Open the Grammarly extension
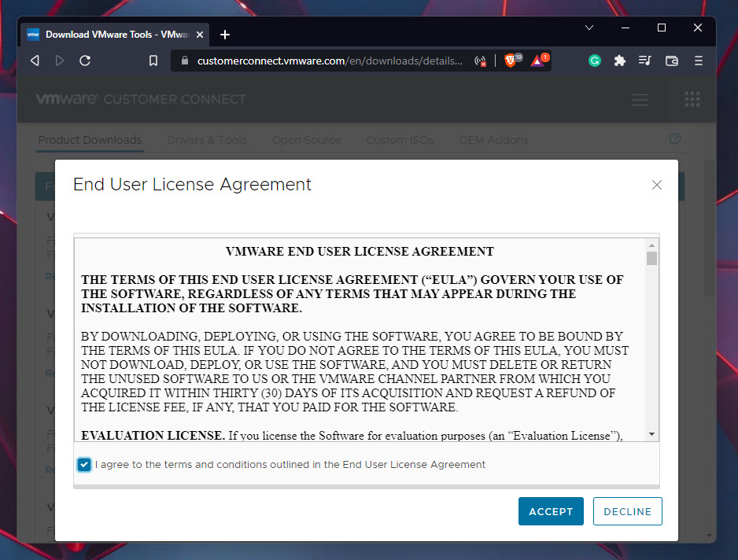Screen dimensions: 738x560 [x=595, y=61]
